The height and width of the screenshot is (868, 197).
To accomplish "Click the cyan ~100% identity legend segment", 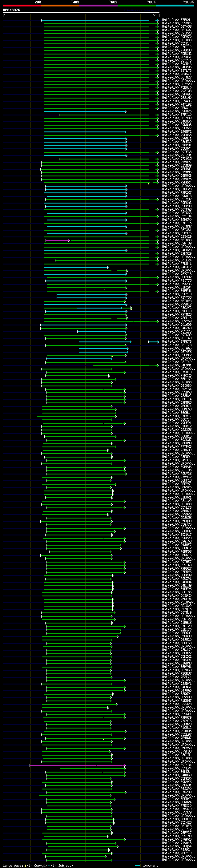I will point(175,6).
